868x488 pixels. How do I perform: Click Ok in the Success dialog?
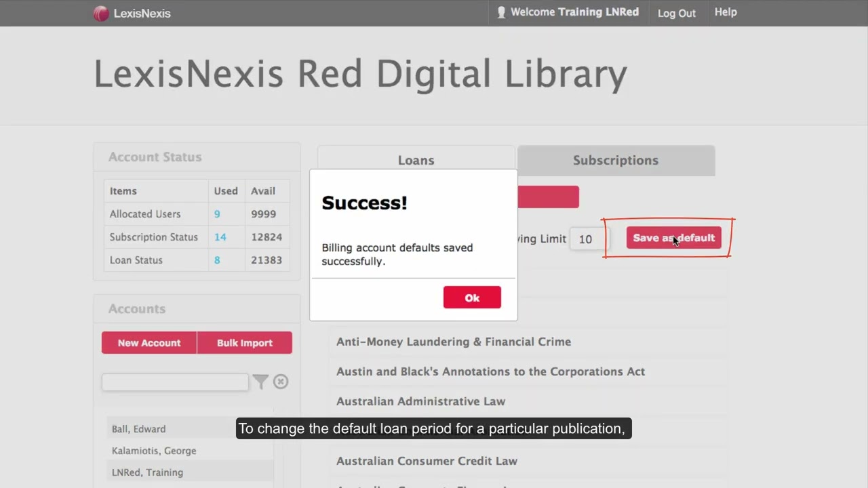(x=472, y=298)
